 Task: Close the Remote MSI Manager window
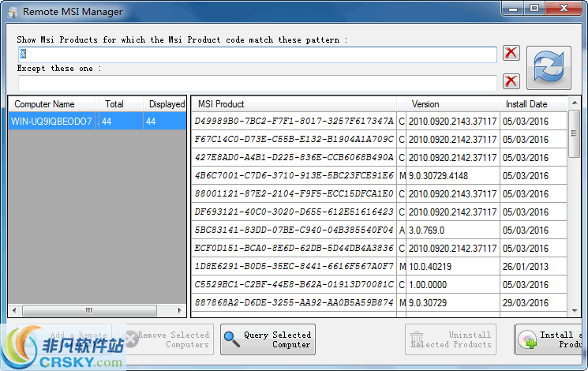pyautogui.click(x=564, y=8)
